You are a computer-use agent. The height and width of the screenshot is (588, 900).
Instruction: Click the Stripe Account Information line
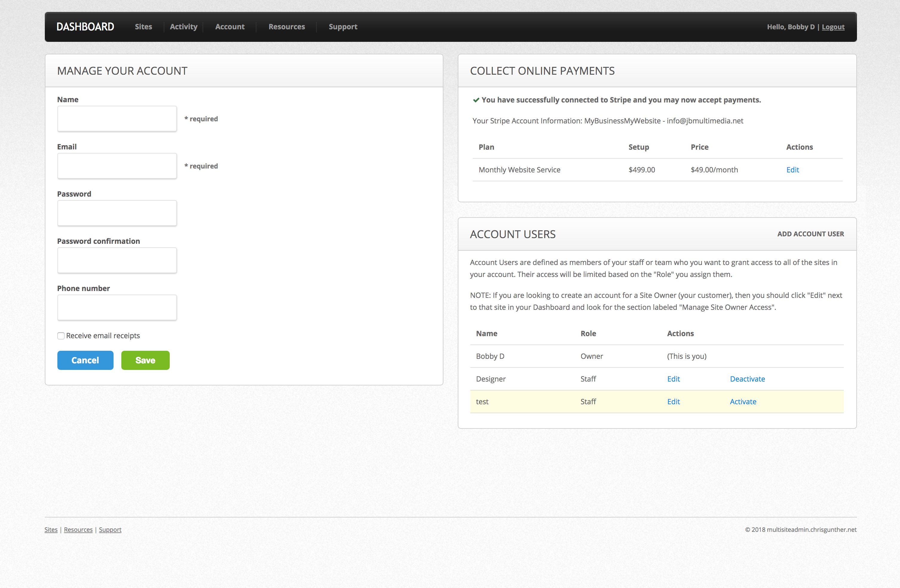[x=608, y=121]
